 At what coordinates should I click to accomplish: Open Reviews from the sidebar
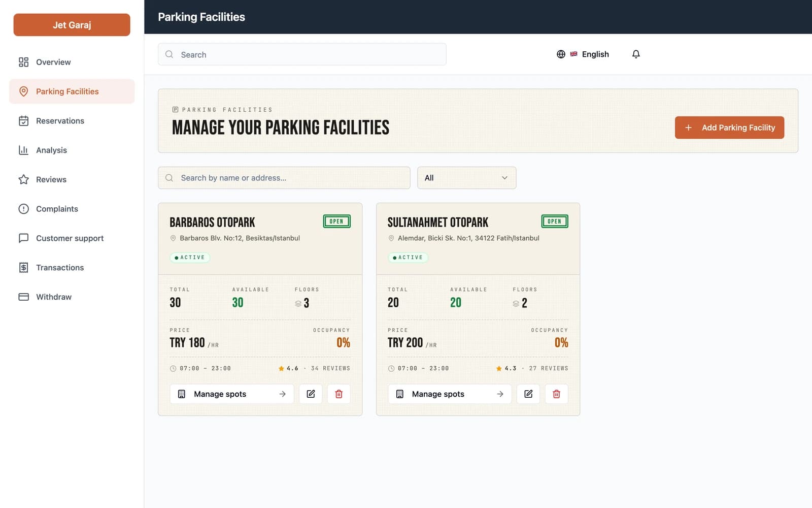pos(72,179)
